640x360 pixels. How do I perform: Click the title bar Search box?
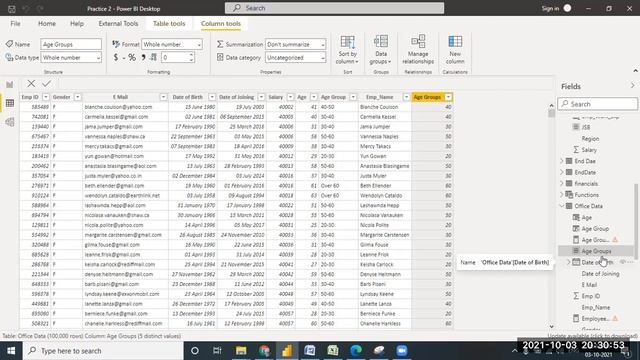coord(334,8)
